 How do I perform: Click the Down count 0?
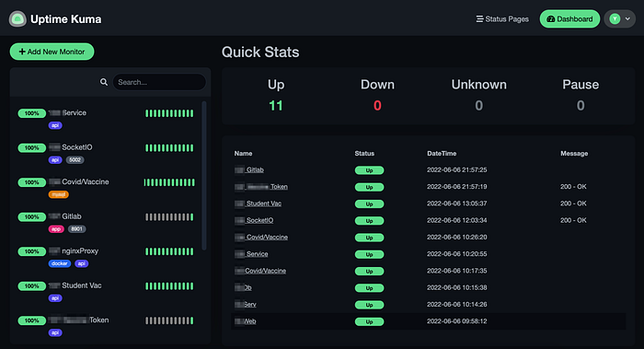pos(377,106)
